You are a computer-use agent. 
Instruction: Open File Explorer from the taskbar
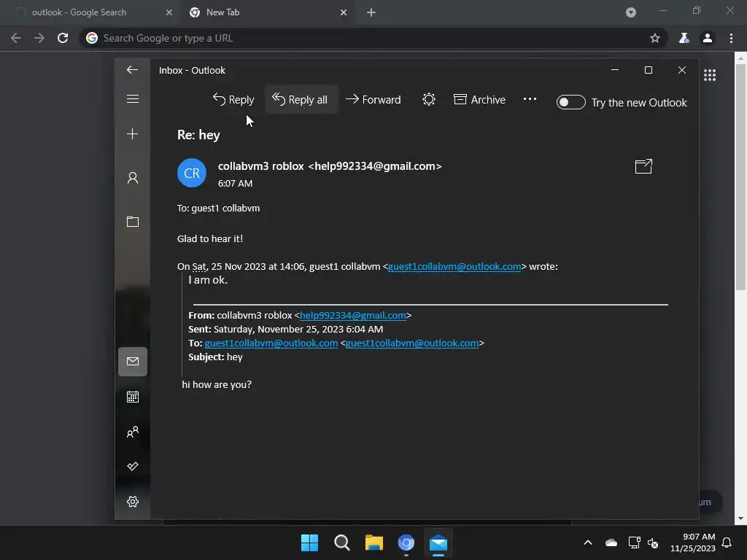pyautogui.click(x=374, y=542)
